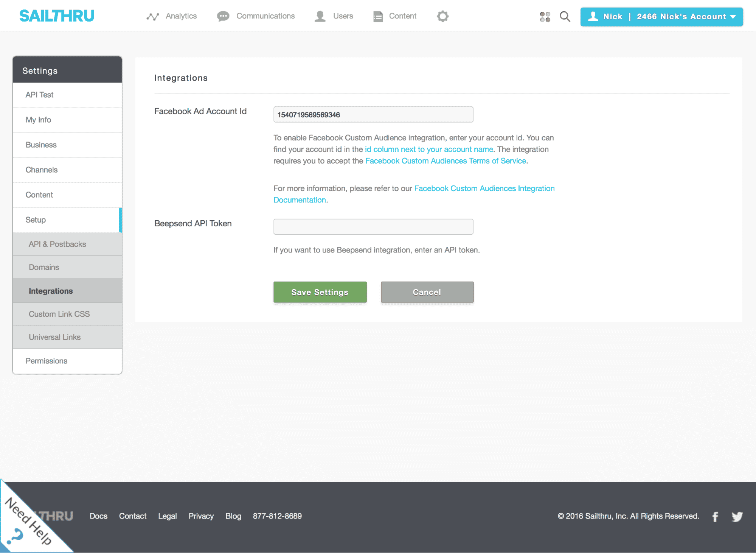The image size is (756, 553).
Task: Open the Users menu in top bar
Action: [334, 16]
